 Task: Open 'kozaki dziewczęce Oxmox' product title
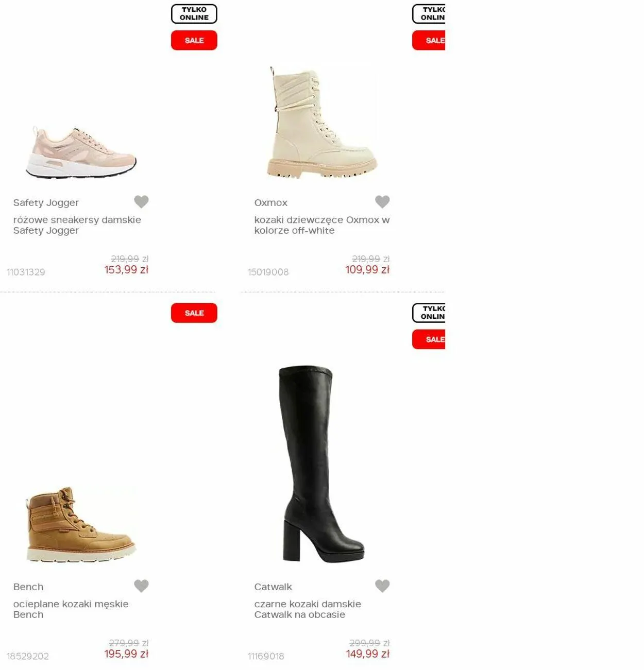(322, 225)
